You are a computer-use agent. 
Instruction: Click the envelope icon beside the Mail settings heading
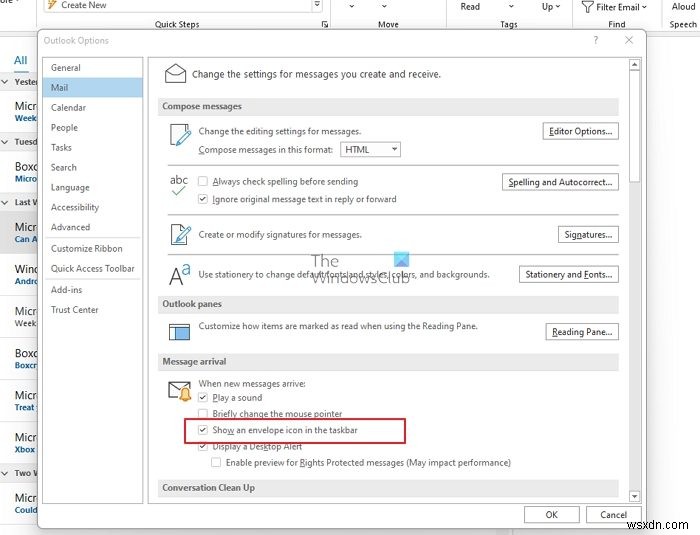point(175,73)
